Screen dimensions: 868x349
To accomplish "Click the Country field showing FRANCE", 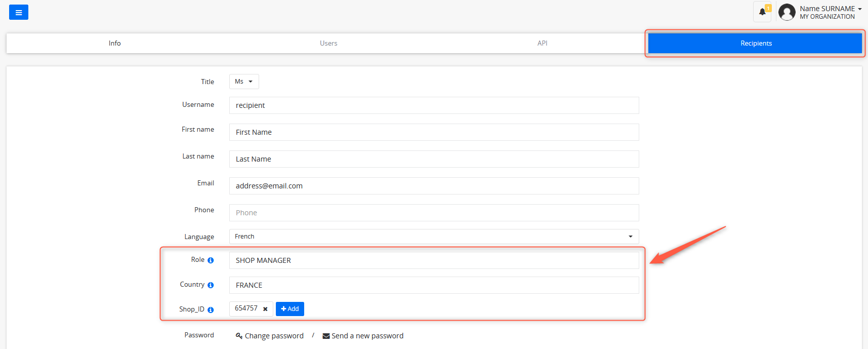I will (434, 285).
